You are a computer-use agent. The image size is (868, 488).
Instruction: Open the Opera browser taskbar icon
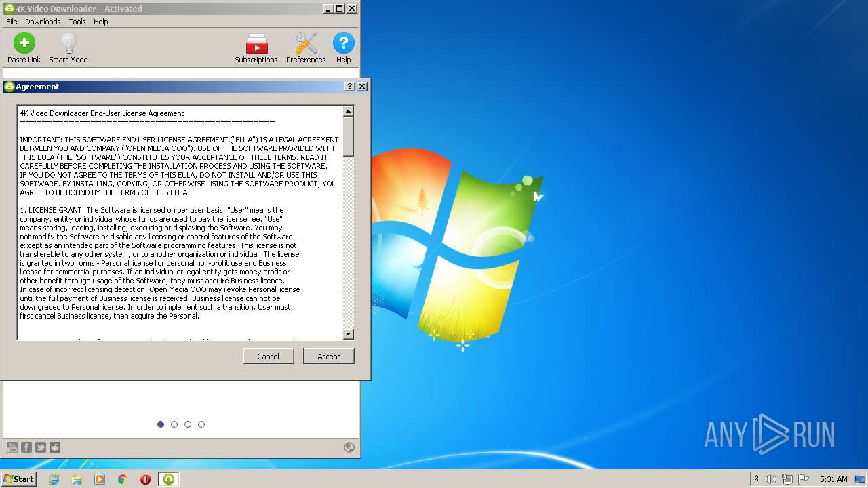(145, 479)
